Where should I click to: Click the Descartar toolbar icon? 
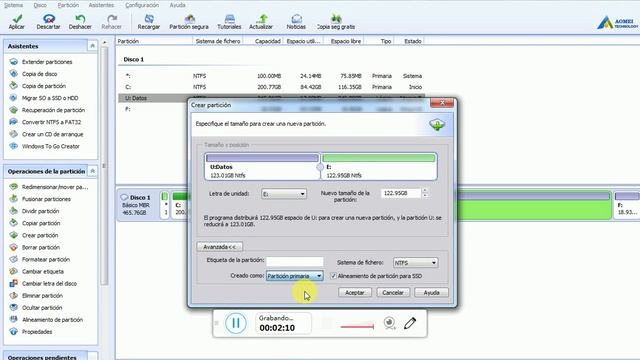tap(49, 19)
